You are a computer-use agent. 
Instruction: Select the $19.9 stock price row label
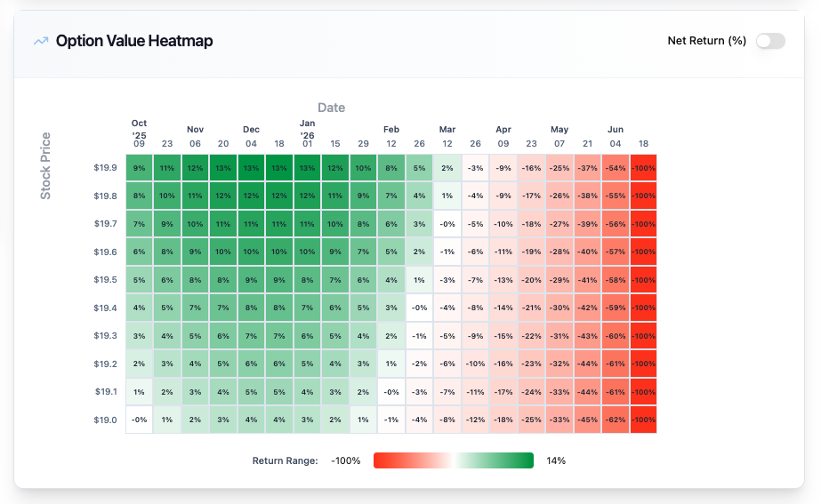[105, 167]
